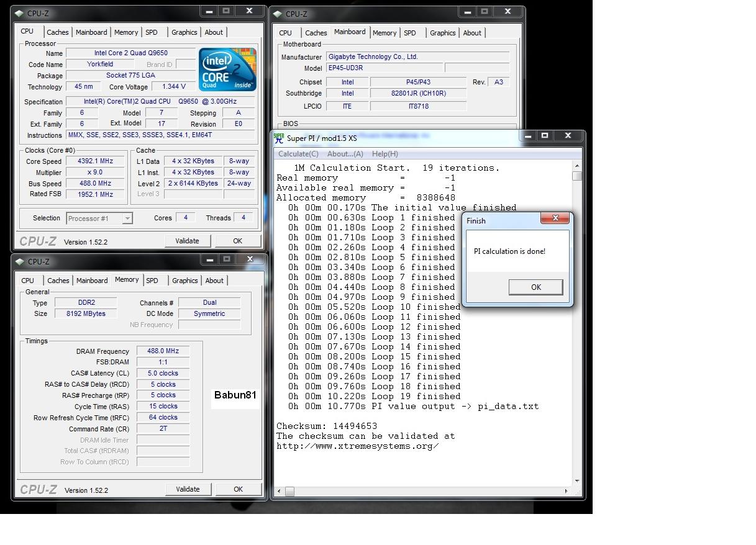Close the Super PI window
Viewport: 756px width, 545px height.
[x=568, y=136]
